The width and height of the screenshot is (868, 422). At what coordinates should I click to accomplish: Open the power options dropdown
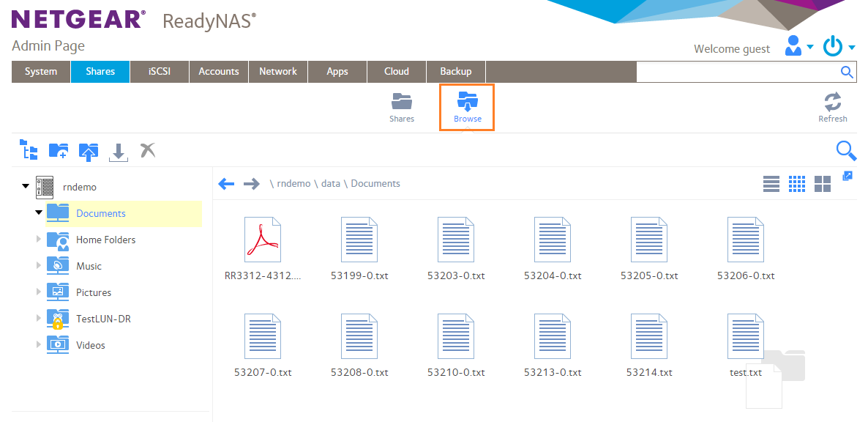point(839,48)
